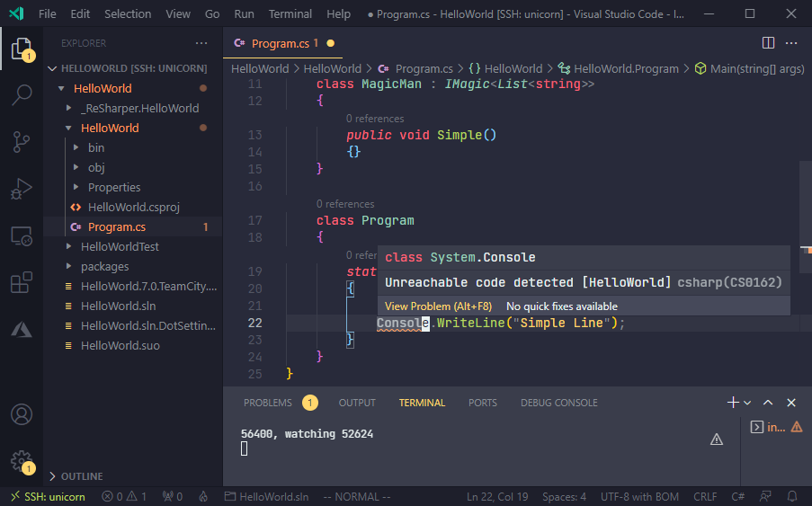Click the new terminal plus icon
The height and width of the screenshot is (506, 812).
click(x=733, y=403)
